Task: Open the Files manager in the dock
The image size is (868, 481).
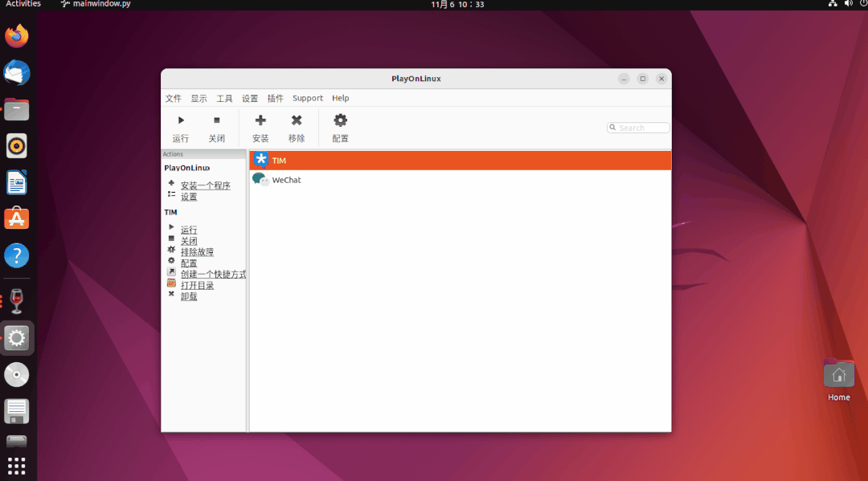Action: pos(17,109)
